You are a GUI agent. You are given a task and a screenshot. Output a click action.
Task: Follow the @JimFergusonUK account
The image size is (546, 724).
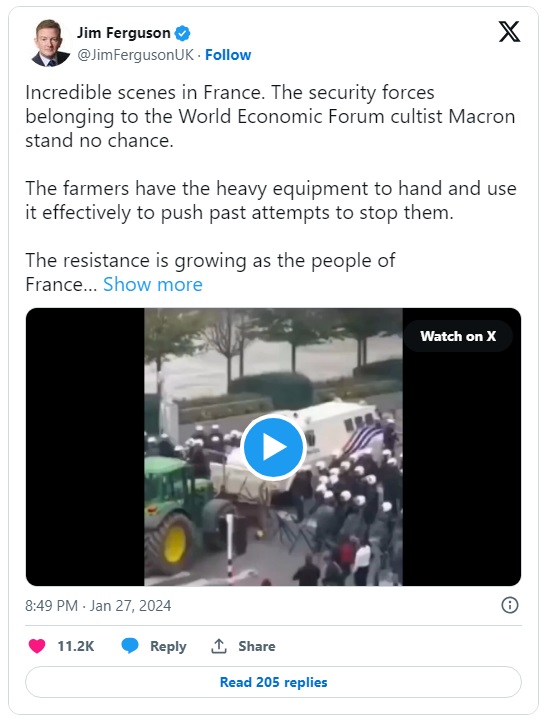(228, 55)
